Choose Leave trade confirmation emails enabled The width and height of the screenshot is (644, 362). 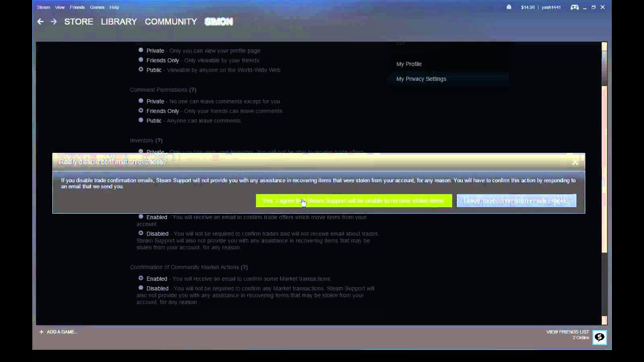516,201
